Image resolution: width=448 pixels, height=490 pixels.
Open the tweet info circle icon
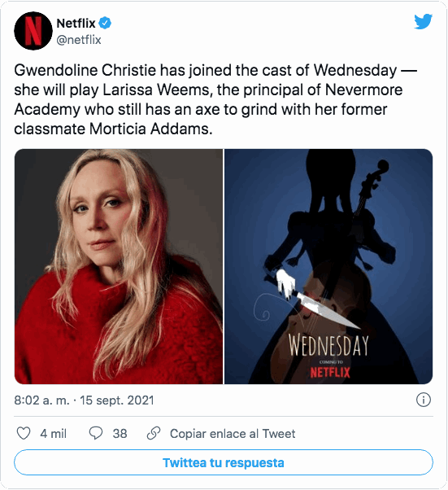tap(424, 400)
